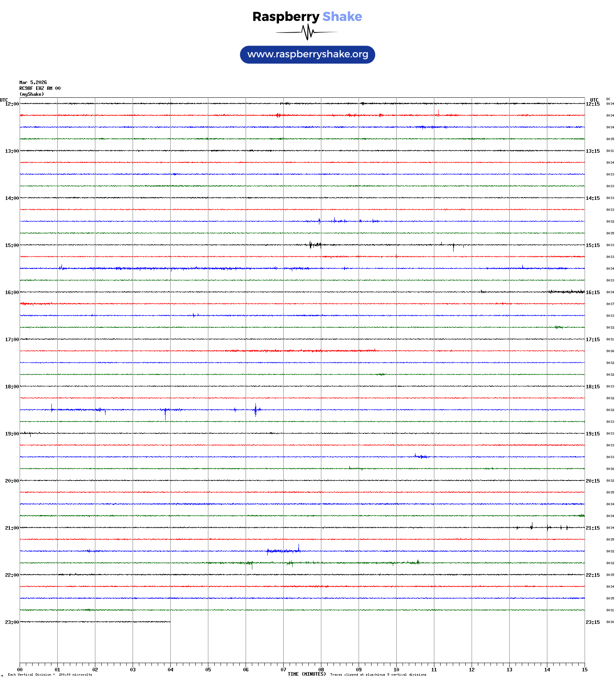Click minute 07 on the bottom axis
616x680 pixels.
point(283,670)
